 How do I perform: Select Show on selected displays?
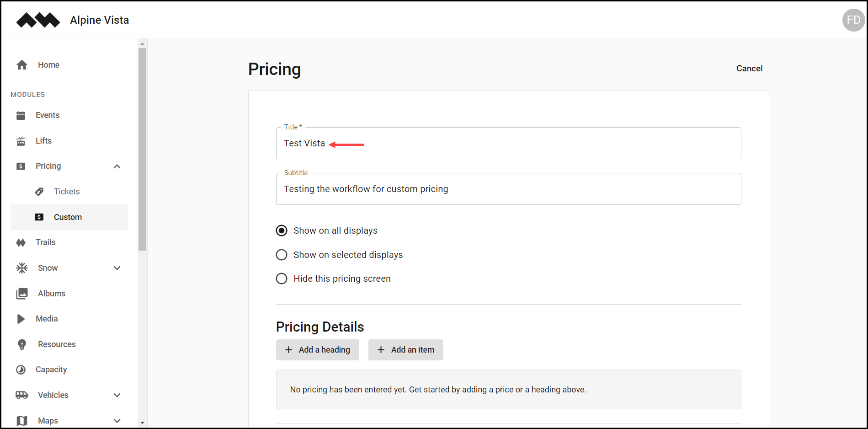tap(282, 255)
